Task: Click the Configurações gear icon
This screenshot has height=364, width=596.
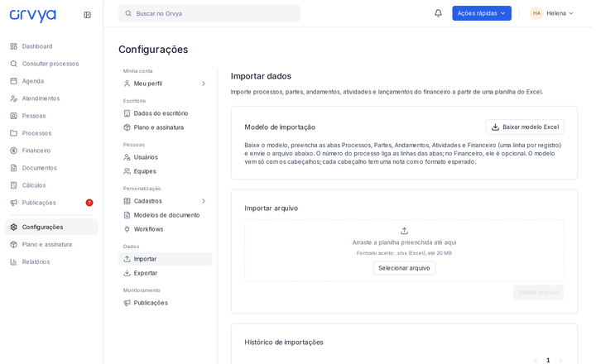Action: point(14,227)
